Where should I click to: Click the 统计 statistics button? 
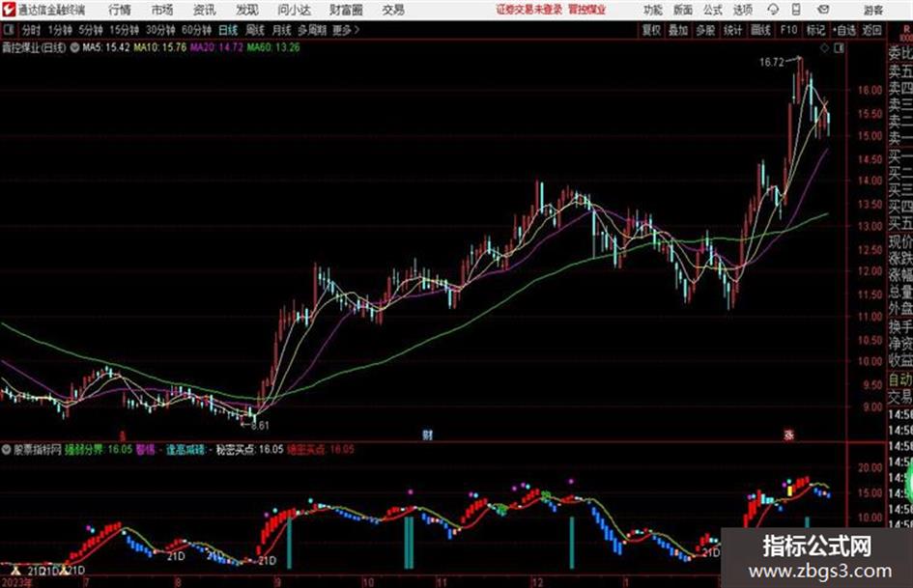click(733, 30)
